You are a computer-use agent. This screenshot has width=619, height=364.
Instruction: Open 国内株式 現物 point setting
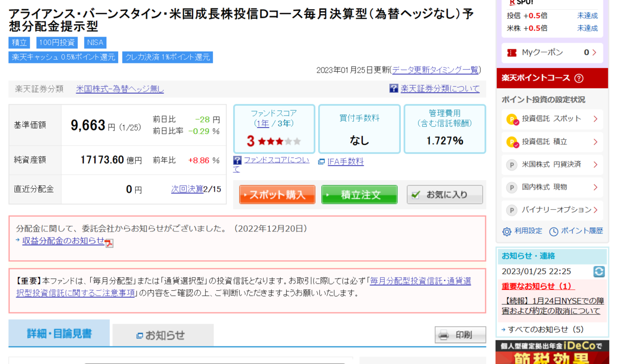pyautogui.click(x=552, y=187)
